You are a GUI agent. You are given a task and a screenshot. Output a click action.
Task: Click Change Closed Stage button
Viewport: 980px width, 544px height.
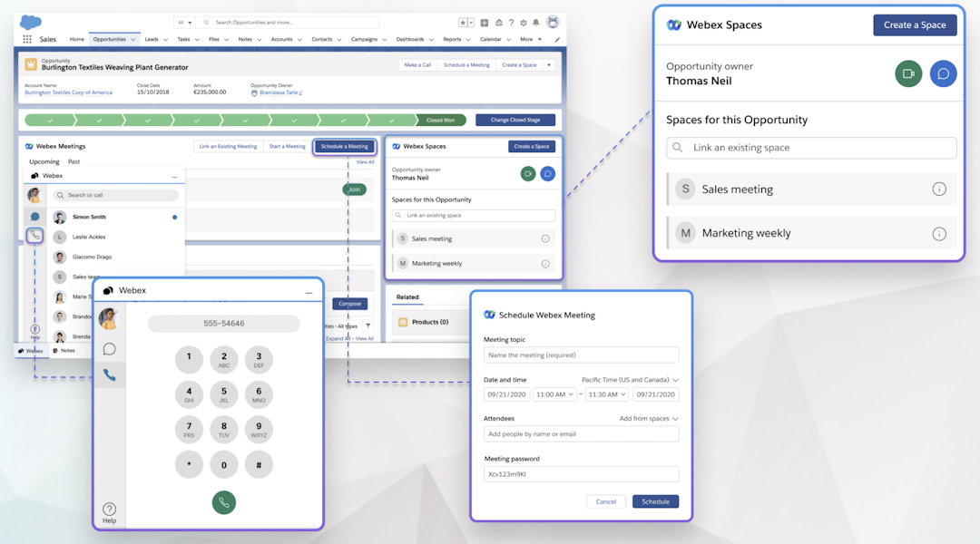[x=515, y=120]
